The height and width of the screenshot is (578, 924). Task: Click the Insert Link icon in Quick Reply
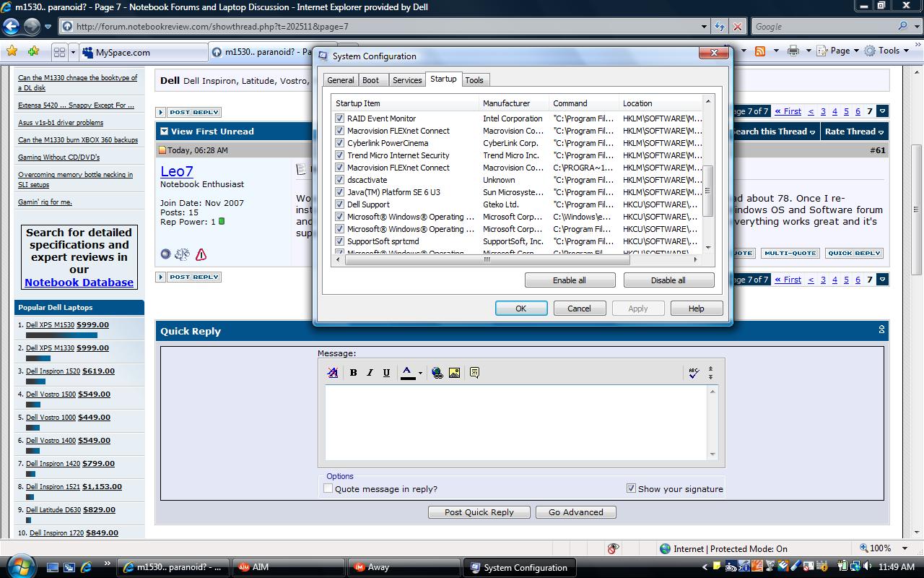(x=437, y=373)
